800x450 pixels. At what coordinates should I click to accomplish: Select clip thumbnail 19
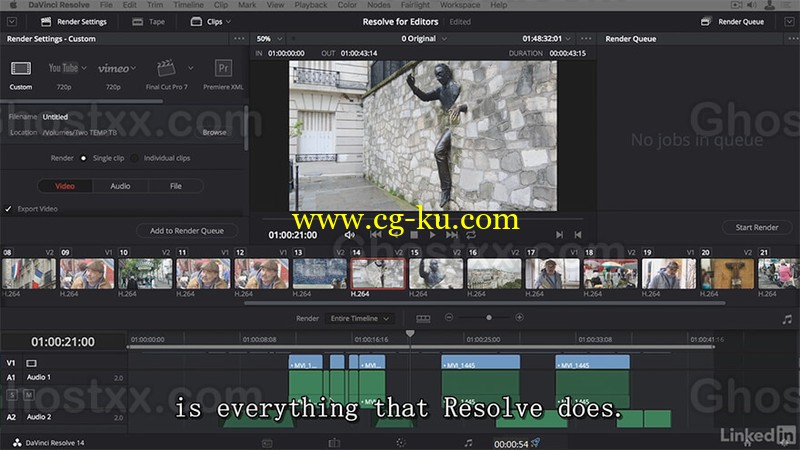[x=668, y=273]
